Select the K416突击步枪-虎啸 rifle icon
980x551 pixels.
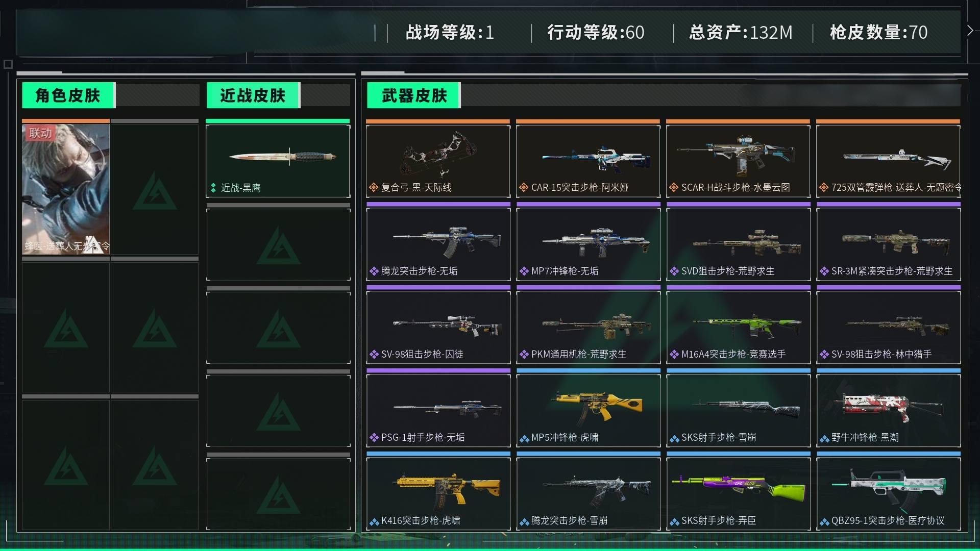(448, 491)
